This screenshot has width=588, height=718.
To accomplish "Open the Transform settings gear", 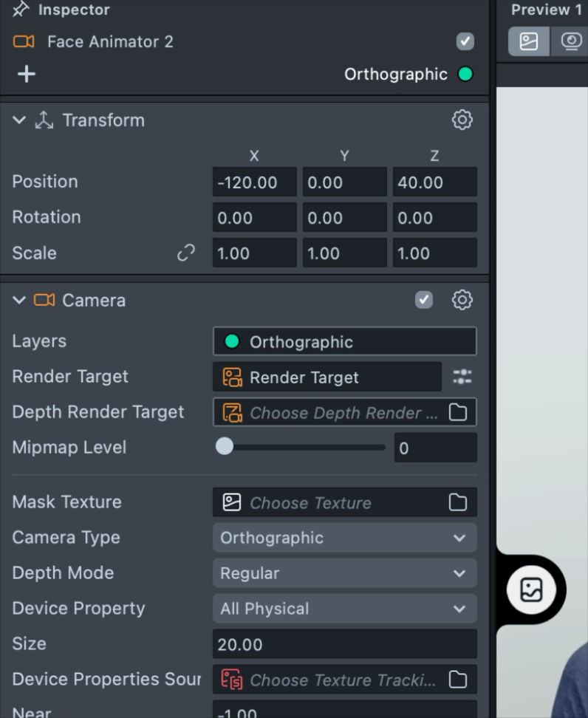I will pos(462,120).
